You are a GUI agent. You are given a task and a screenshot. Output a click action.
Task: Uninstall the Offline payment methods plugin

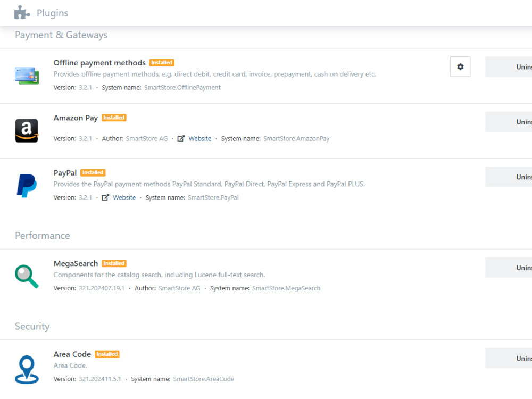click(509, 67)
